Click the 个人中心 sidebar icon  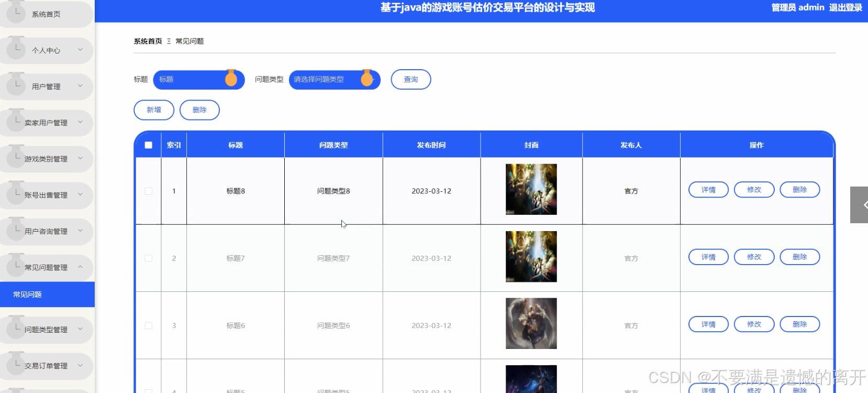tap(16, 49)
